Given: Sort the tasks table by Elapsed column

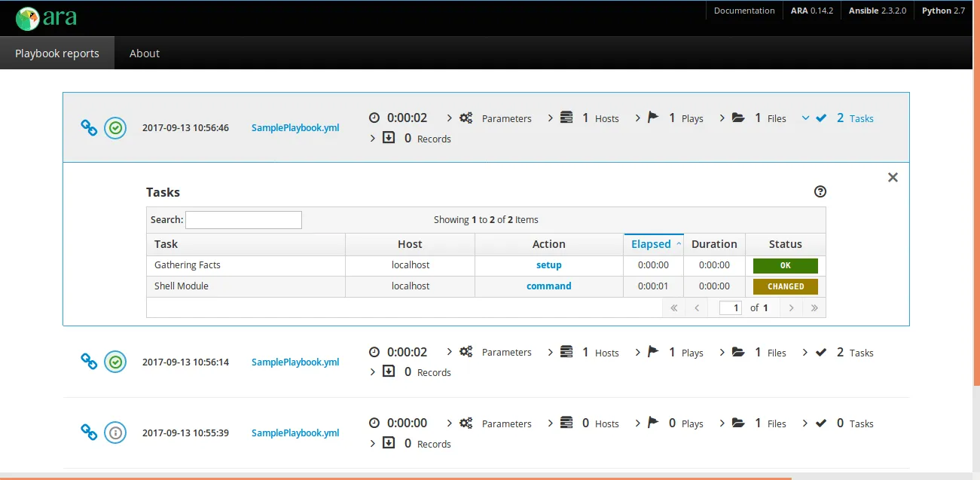Looking at the screenshot, I should 652,244.
